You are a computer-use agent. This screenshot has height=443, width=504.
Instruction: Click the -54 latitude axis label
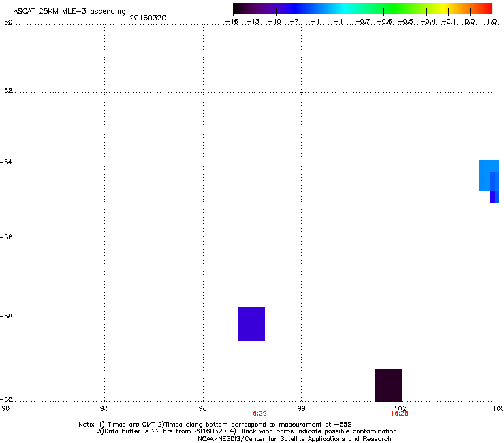pyautogui.click(x=6, y=162)
